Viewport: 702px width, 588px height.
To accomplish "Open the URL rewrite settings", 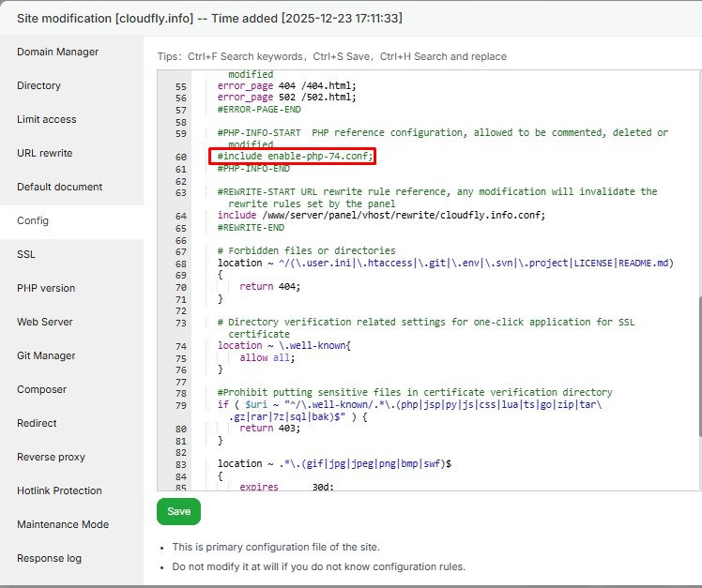I will point(44,153).
